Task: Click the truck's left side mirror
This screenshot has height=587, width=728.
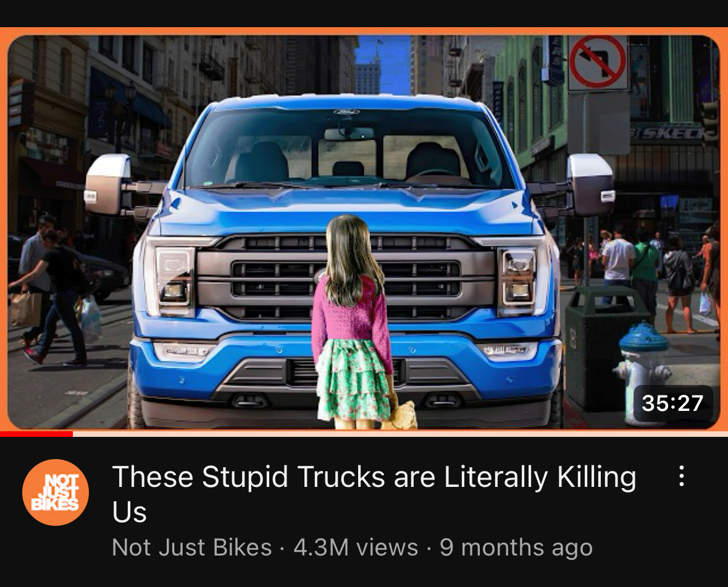Action: point(108,185)
